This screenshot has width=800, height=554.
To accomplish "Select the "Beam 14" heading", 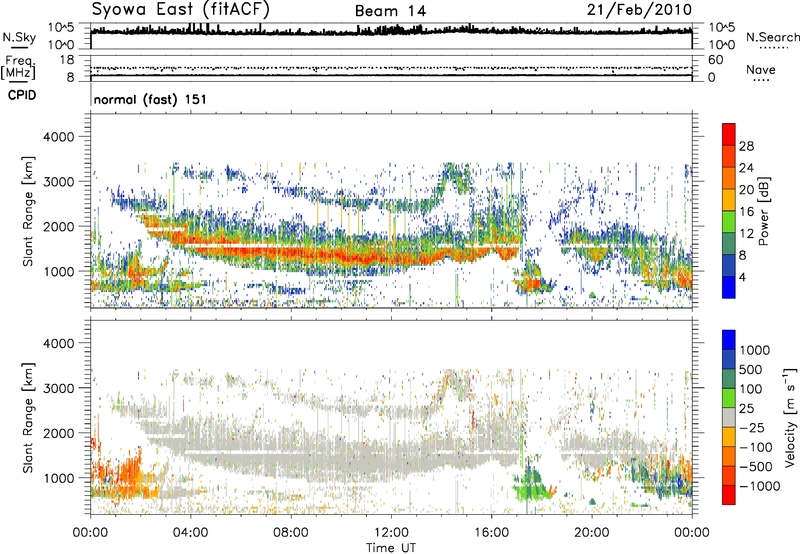I will click(390, 11).
